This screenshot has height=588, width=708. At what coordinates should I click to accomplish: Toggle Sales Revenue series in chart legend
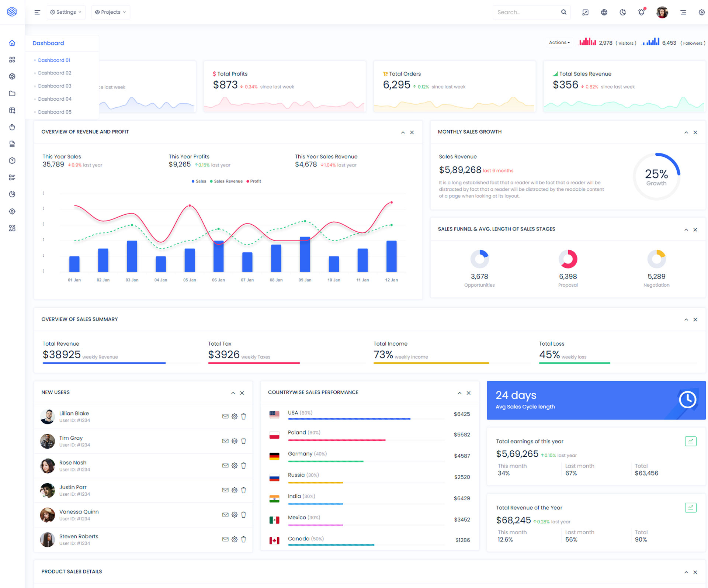coord(226,181)
